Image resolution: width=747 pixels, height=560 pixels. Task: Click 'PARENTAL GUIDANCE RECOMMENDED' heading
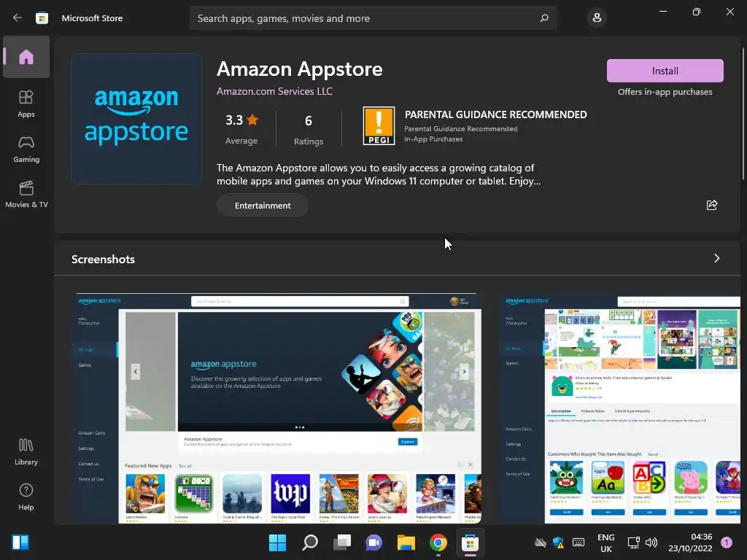495,114
